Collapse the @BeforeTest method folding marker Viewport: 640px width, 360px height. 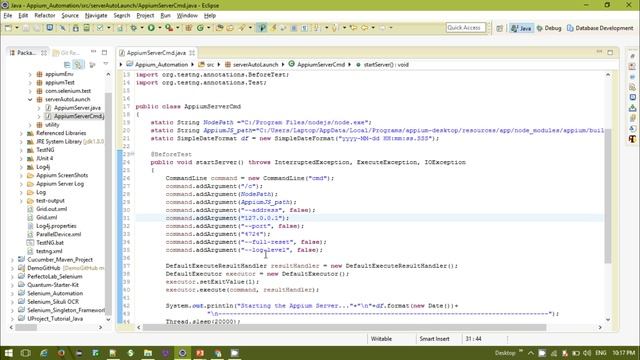tap(132, 154)
